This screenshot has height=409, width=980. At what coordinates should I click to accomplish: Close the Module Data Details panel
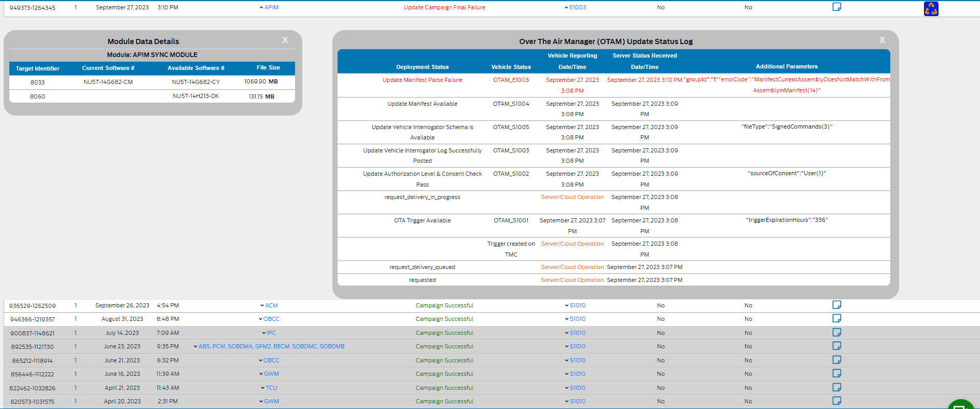pos(285,40)
